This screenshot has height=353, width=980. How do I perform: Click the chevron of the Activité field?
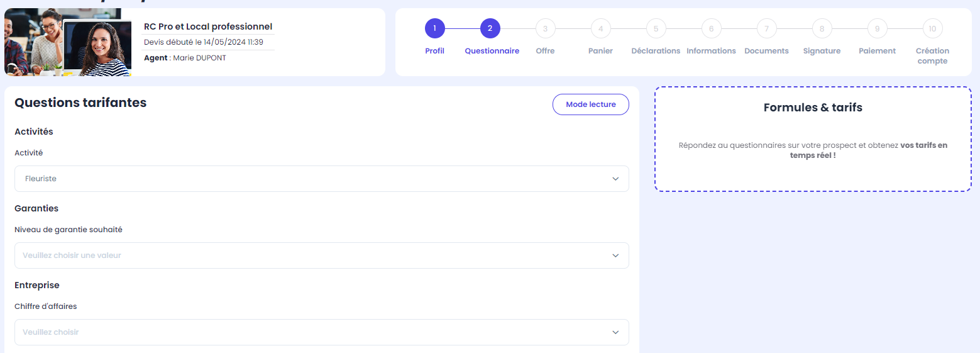615,179
